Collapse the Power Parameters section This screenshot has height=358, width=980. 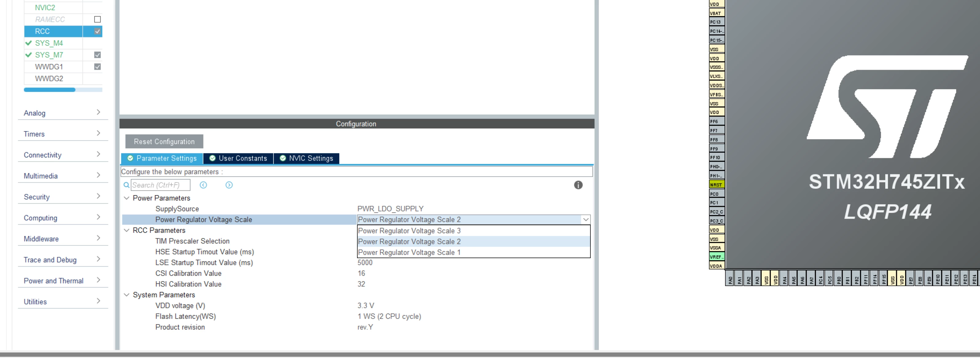[127, 198]
